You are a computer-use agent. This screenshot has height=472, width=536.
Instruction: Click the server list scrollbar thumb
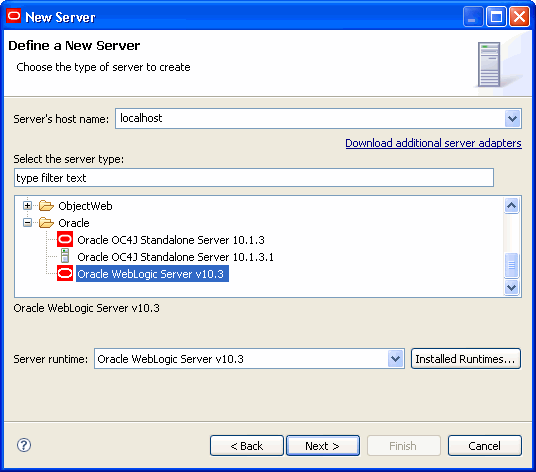click(511, 265)
